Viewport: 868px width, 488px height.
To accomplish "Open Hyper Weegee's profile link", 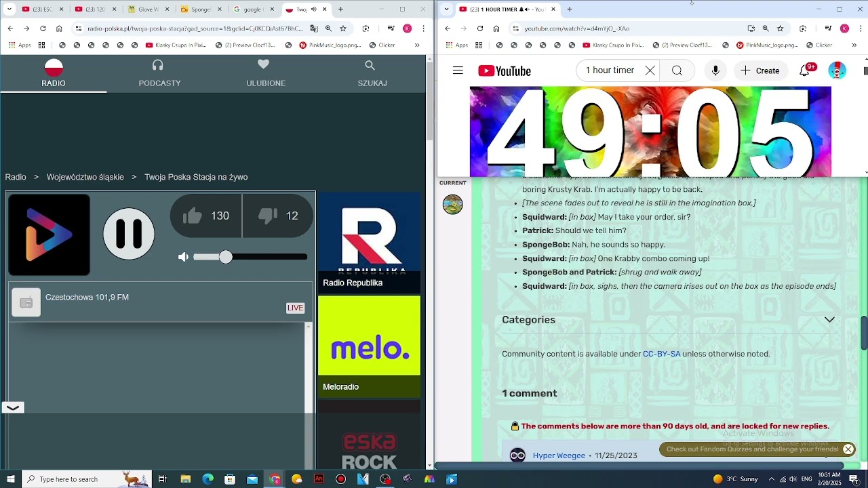I will point(559,455).
